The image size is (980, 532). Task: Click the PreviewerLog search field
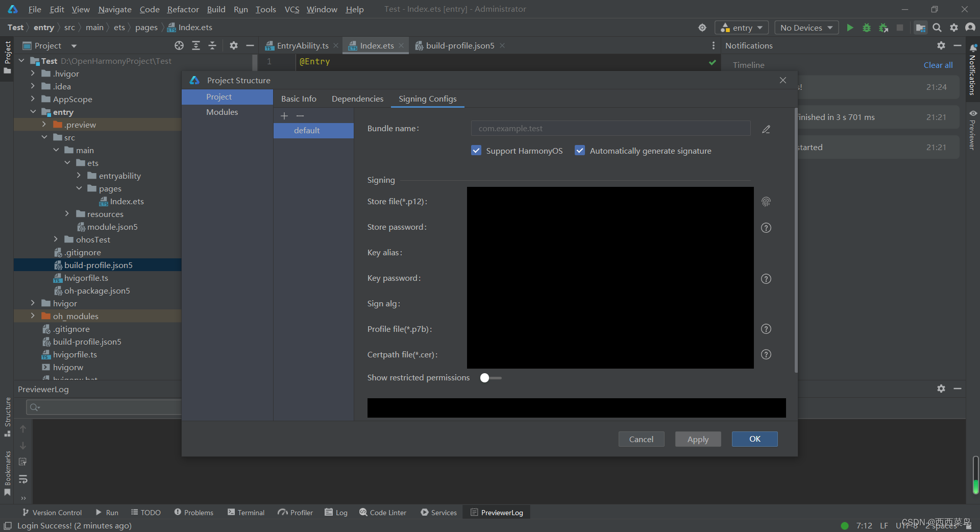pos(104,407)
